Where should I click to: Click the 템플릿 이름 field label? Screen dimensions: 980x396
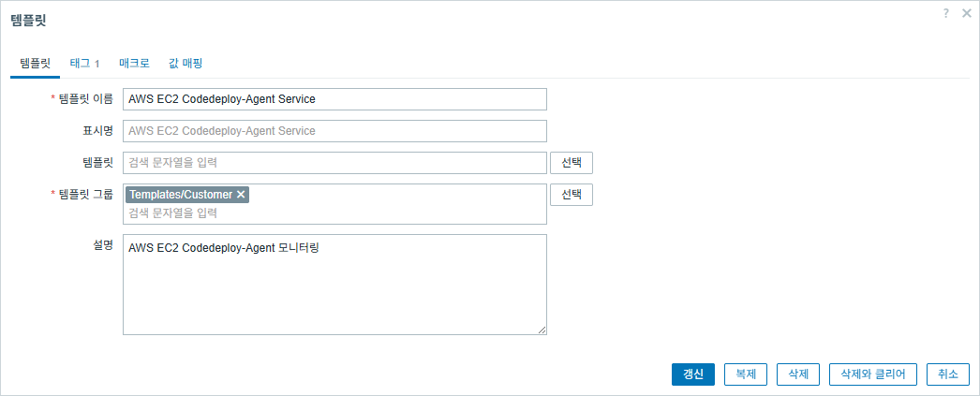85,98
